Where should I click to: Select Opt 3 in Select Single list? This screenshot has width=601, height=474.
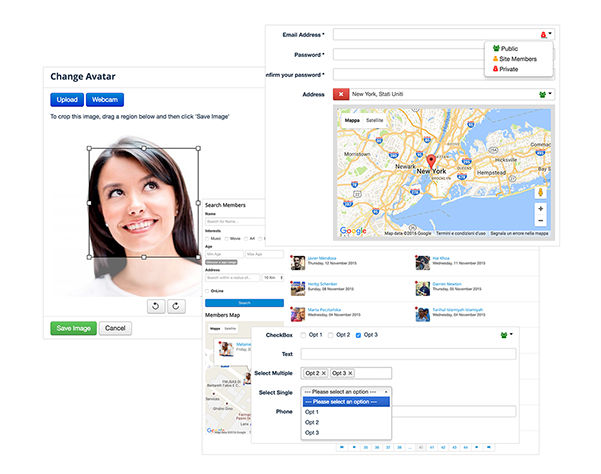click(346, 433)
